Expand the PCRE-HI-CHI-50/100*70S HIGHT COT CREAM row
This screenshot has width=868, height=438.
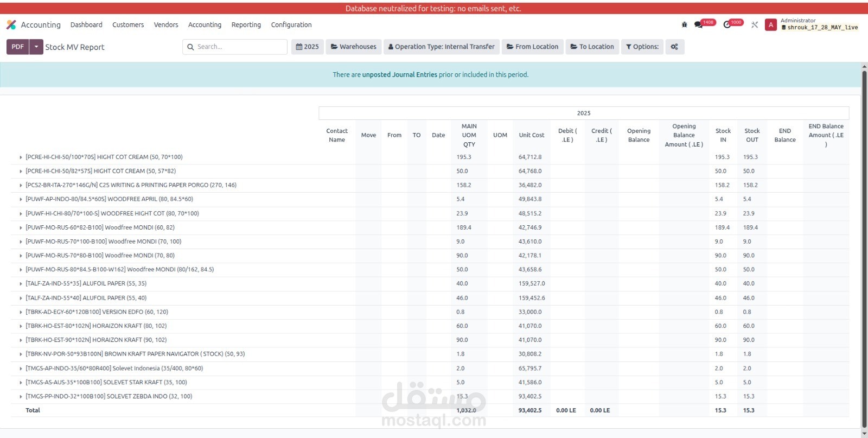tap(21, 157)
